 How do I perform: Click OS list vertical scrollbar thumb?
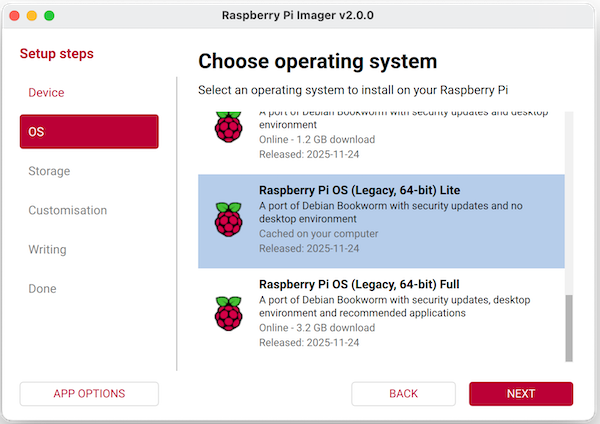[x=569, y=328]
